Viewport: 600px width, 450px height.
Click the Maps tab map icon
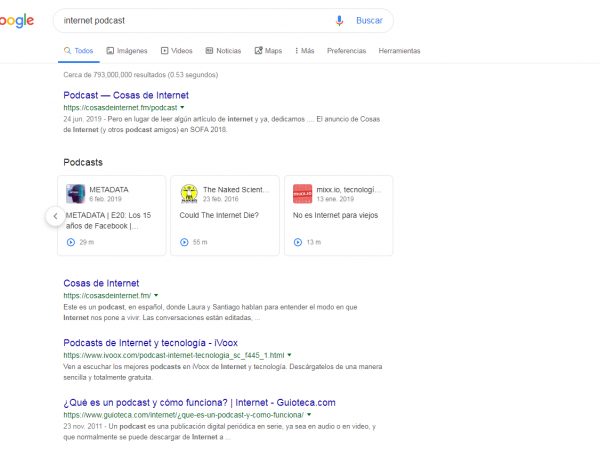pyautogui.click(x=259, y=51)
